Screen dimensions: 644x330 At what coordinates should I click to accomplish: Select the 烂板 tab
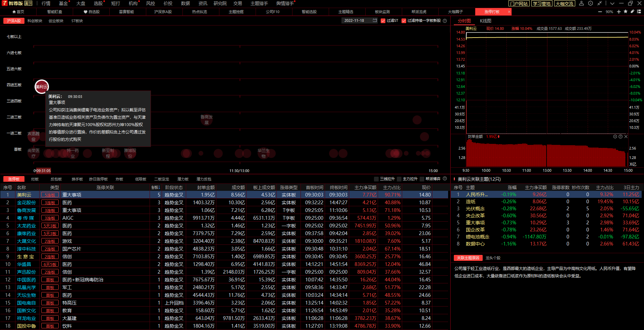pyautogui.click(x=35, y=179)
